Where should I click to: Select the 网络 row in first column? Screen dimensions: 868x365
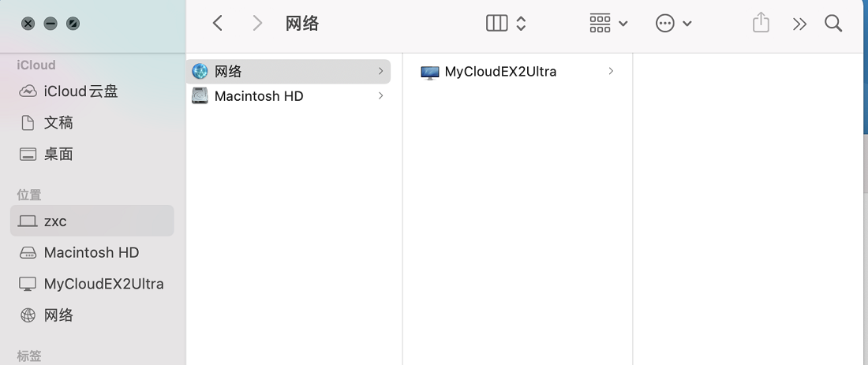point(288,71)
